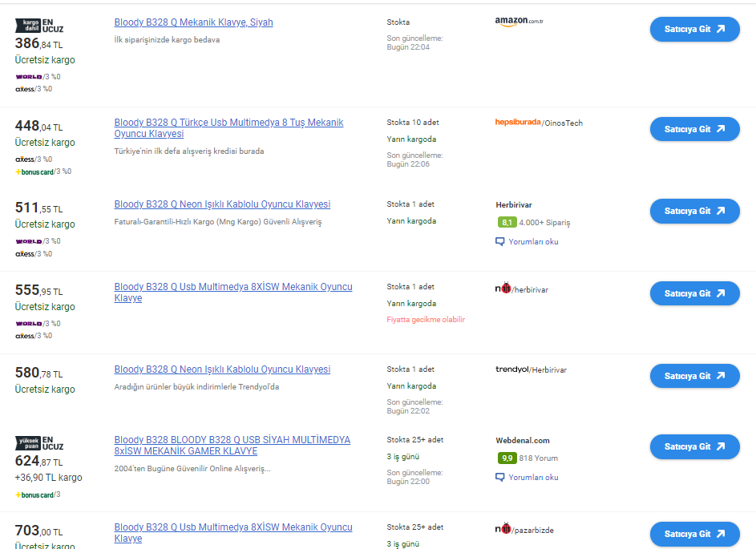
Task: Click comment bubble icon under Herbirivar
Action: point(500,241)
